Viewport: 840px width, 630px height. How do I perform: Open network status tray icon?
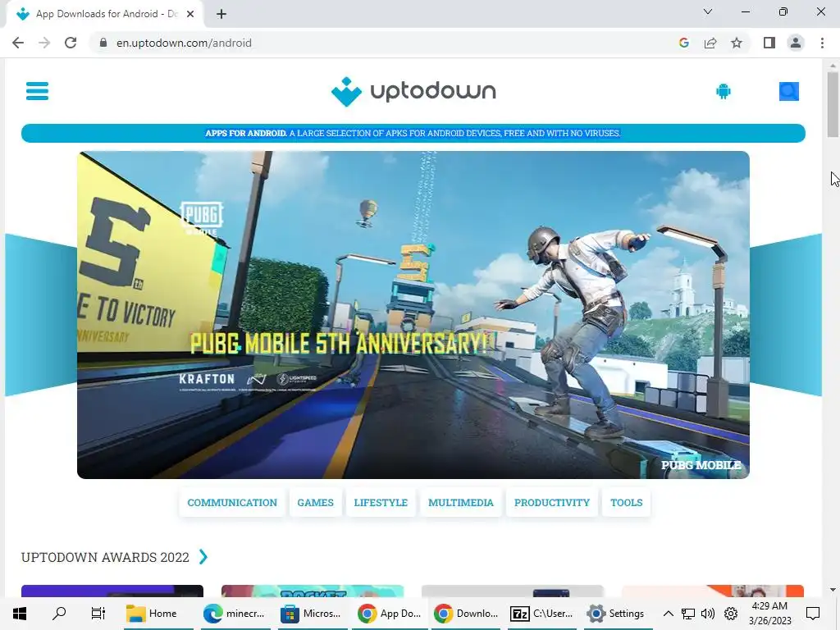point(688,614)
